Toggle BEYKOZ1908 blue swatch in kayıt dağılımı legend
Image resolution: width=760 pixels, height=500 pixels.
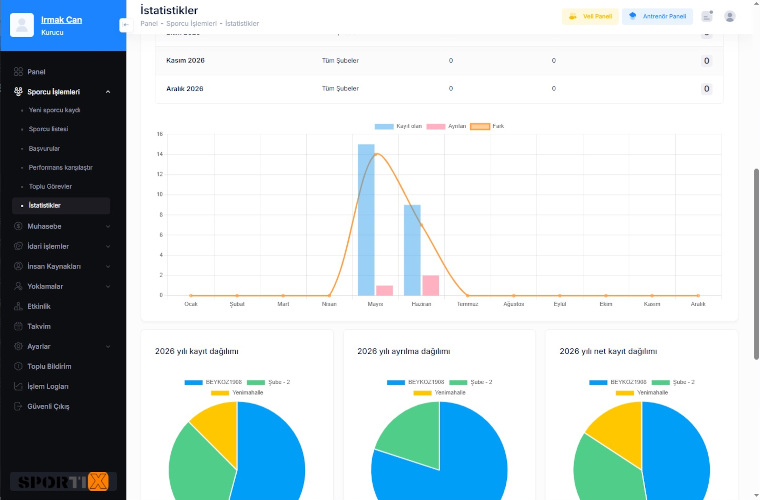[x=193, y=382]
